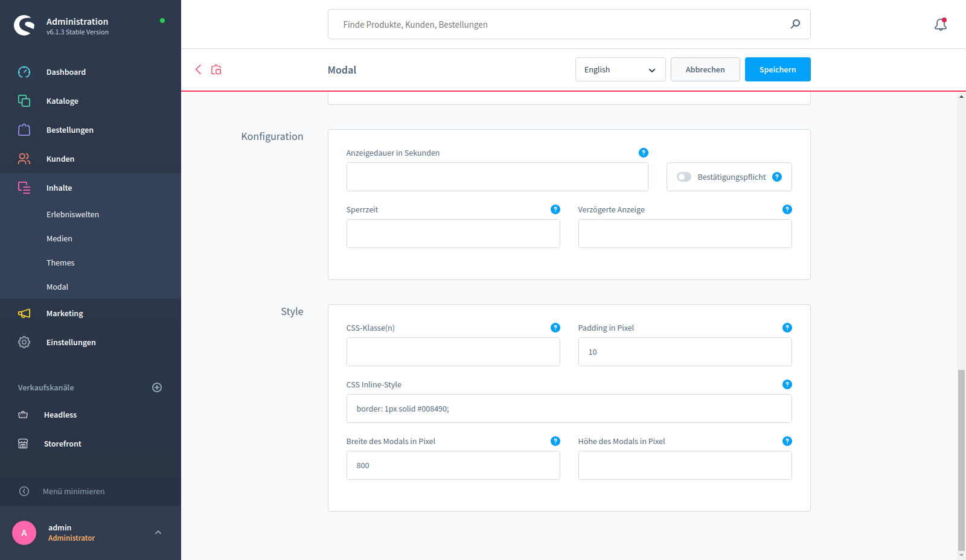
Task: Open the English language dropdown
Action: (620, 69)
